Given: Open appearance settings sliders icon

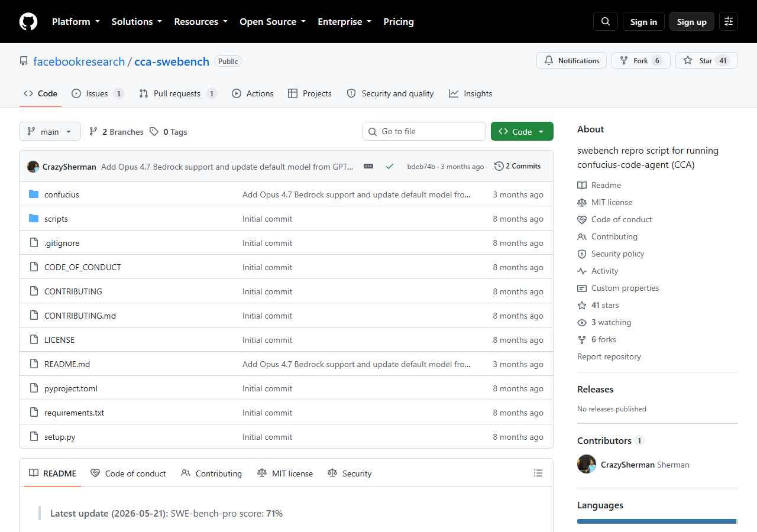Looking at the screenshot, I should click(729, 21).
